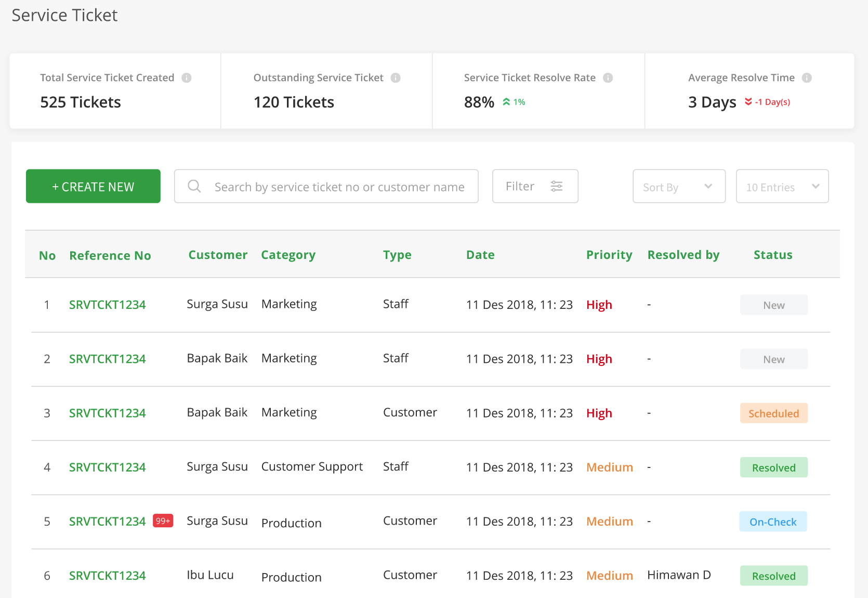Click info icon beside Total Service Ticket Created
The height and width of the screenshot is (598, 868).
coord(187,78)
